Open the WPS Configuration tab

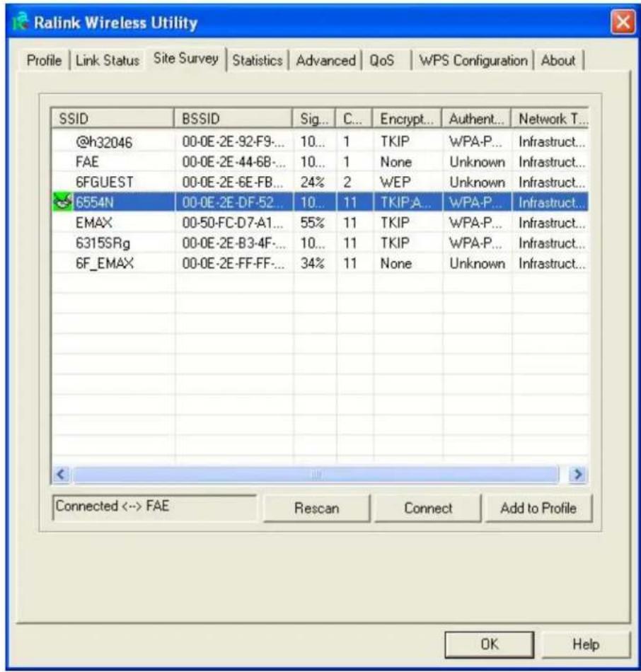pos(473,60)
